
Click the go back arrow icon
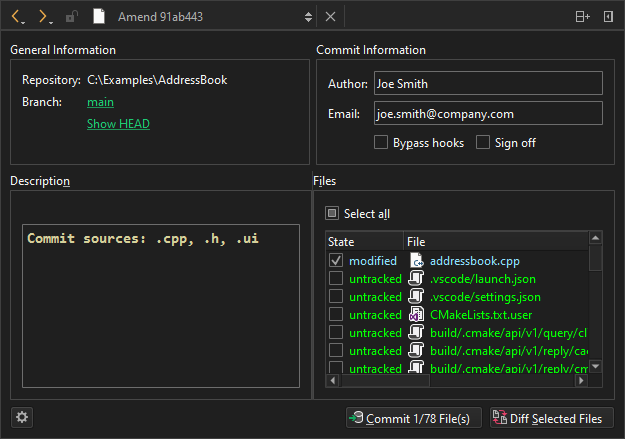point(17,17)
